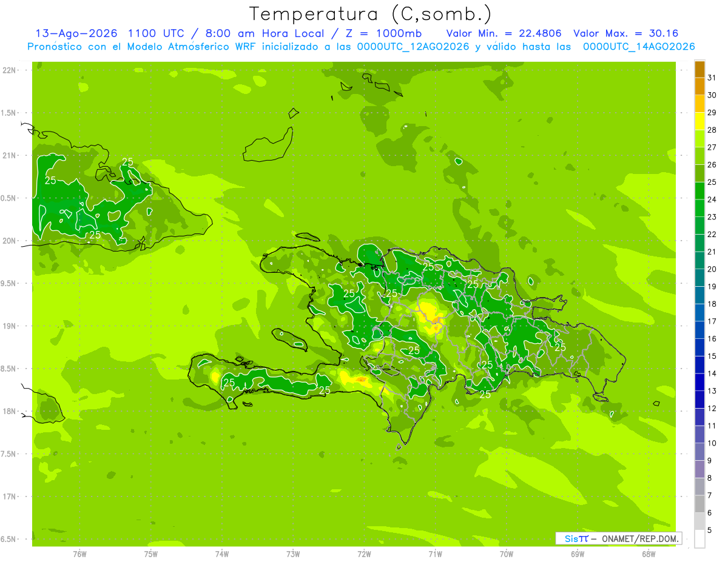Click the legend swatch between 30 and 31
Image resolution: width=728 pixels, height=562 pixels.
[699, 87]
